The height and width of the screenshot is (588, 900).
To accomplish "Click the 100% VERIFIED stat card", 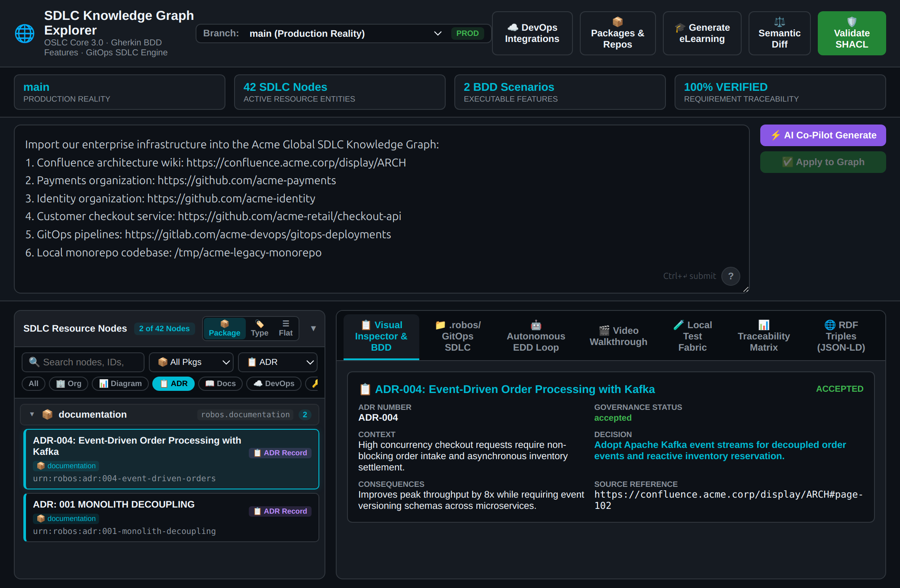I will coord(780,92).
